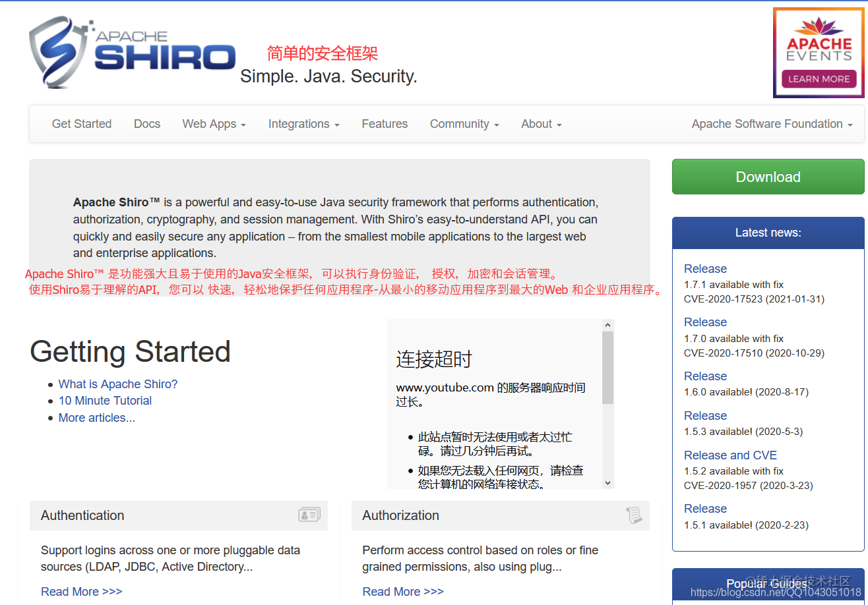Open the Integrations dropdown menu
The width and height of the screenshot is (868, 605).
click(303, 124)
